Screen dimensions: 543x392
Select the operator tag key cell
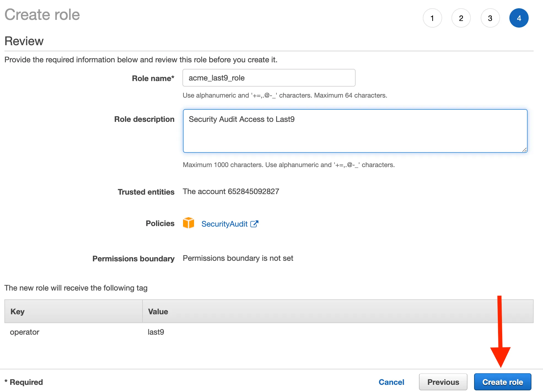[x=25, y=332]
